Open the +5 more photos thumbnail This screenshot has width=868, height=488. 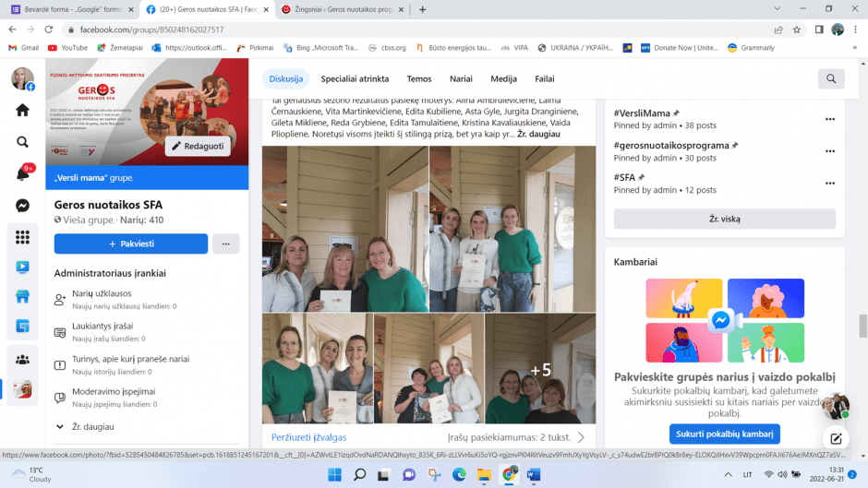pyautogui.click(x=540, y=368)
